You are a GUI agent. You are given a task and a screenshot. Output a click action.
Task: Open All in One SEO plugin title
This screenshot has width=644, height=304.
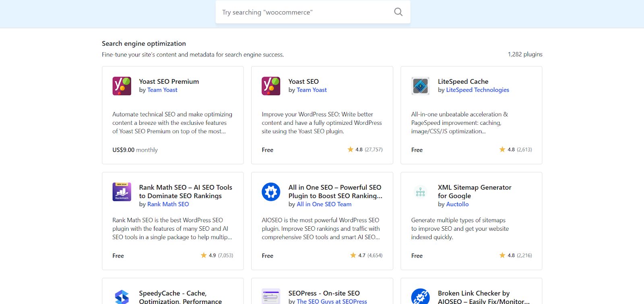335,192
